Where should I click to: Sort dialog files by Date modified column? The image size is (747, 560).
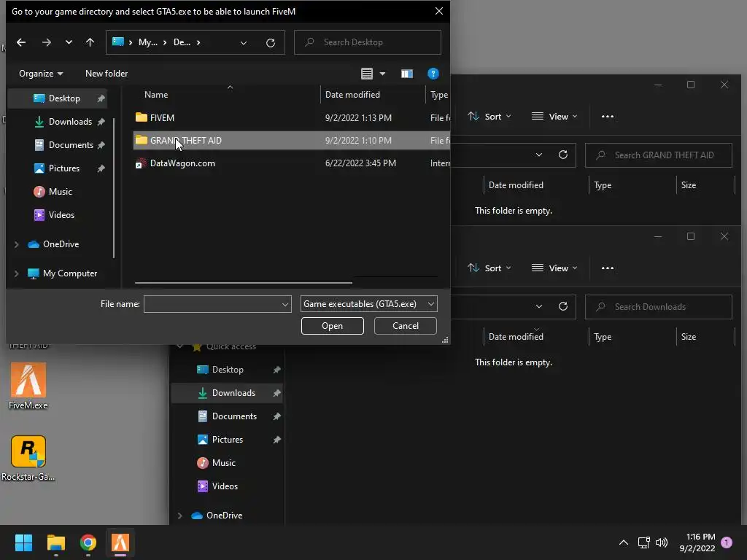tap(373, 95)
